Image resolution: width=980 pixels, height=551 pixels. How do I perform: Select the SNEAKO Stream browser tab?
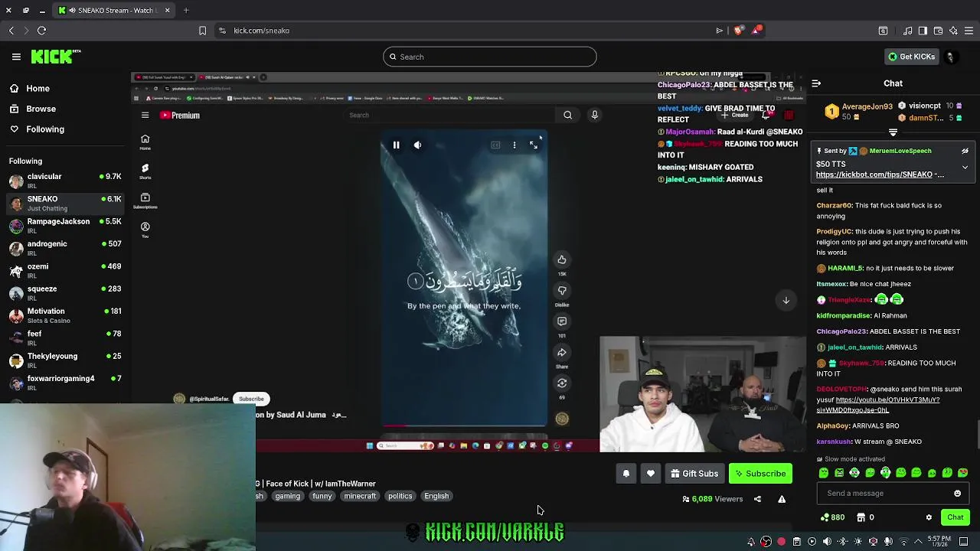coord(115,11)
